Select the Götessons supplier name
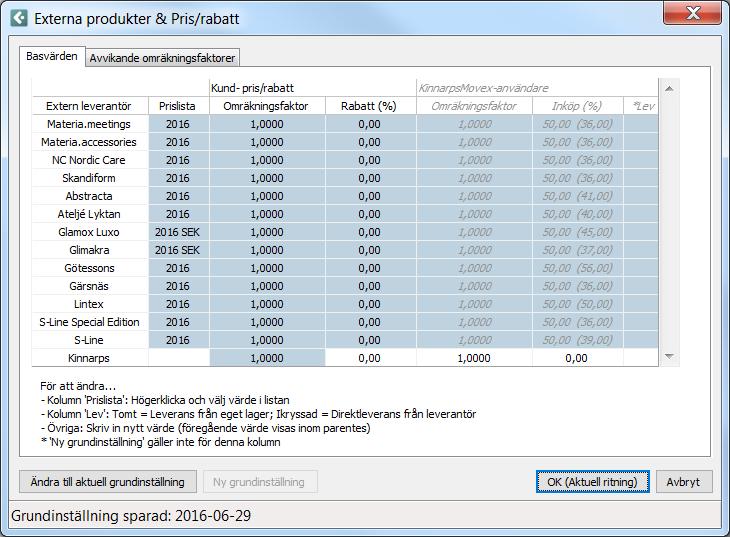Screen dimensions: 730x537 89,268
